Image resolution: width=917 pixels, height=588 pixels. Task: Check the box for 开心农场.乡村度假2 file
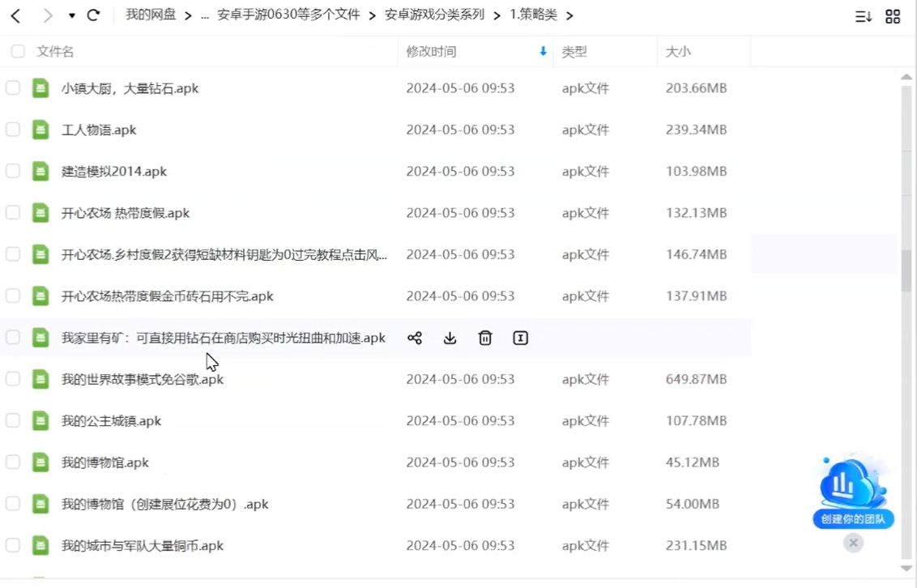[13, 254]
